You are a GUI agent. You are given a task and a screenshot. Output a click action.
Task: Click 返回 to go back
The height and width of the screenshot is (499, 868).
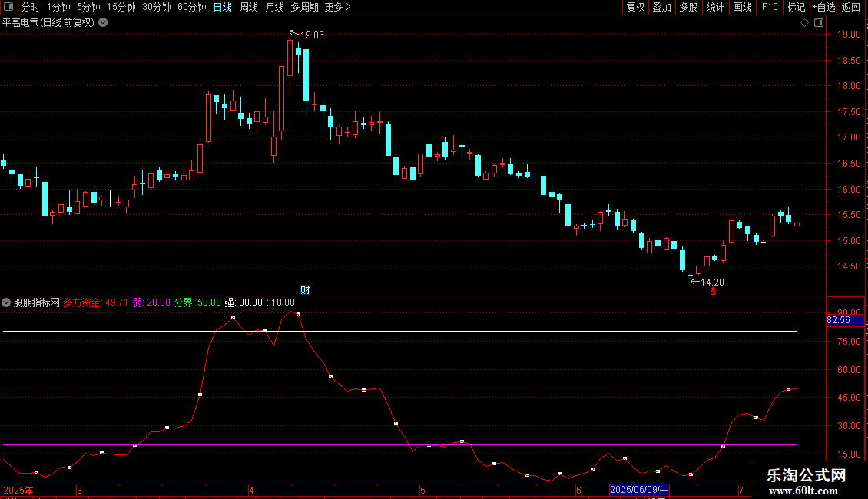pyautogui.click(x=851, y=7)
